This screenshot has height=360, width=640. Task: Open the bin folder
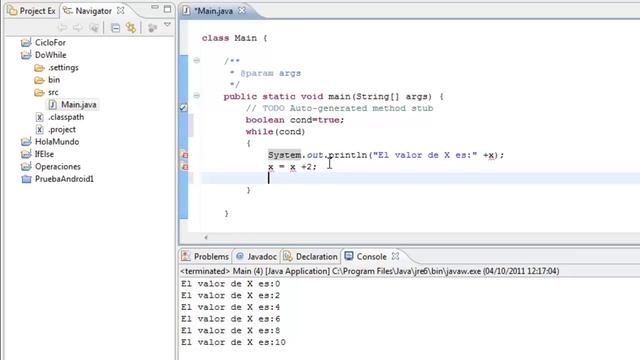[54, 80]
